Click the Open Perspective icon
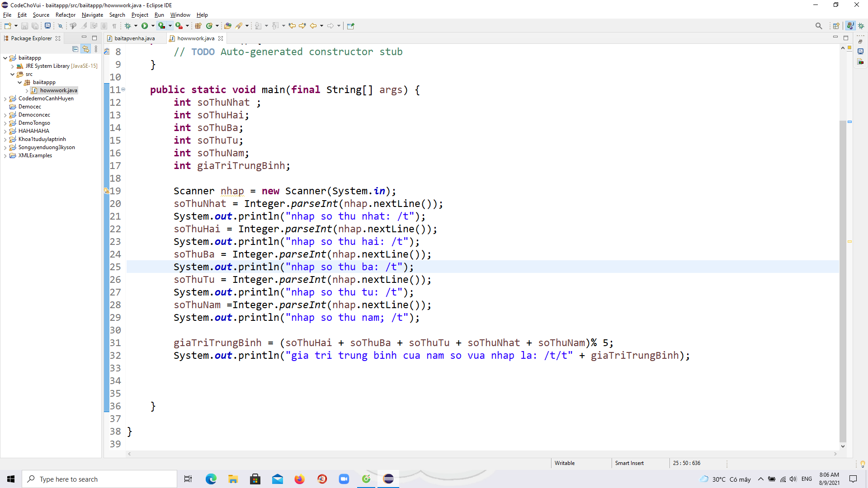This screenshot has height=488, width=868. [x=836, y=26]
